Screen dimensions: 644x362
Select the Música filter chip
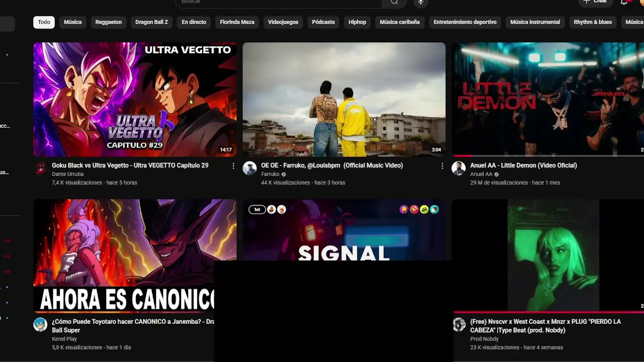[x=73, y=22]
